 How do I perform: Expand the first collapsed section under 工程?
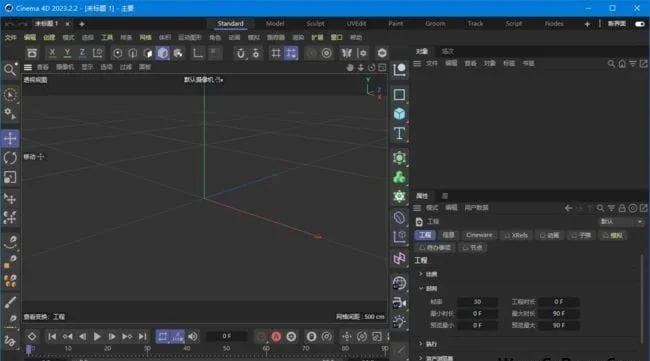point(421,274)
